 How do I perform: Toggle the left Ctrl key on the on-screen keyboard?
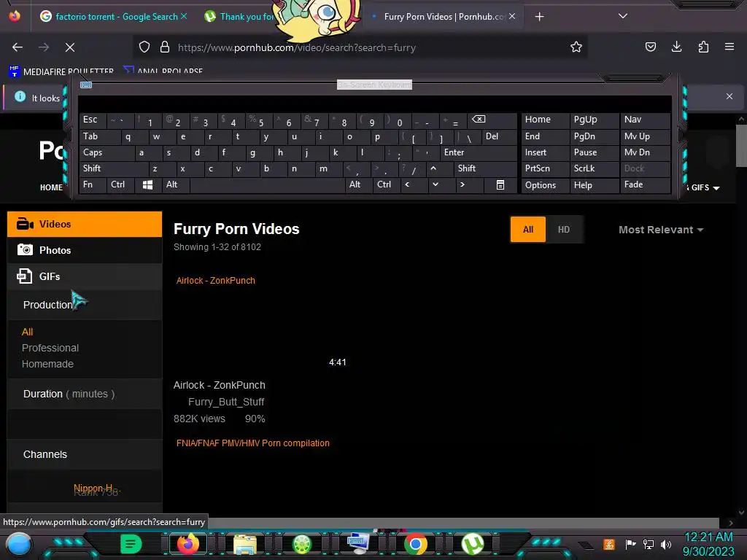120,184
